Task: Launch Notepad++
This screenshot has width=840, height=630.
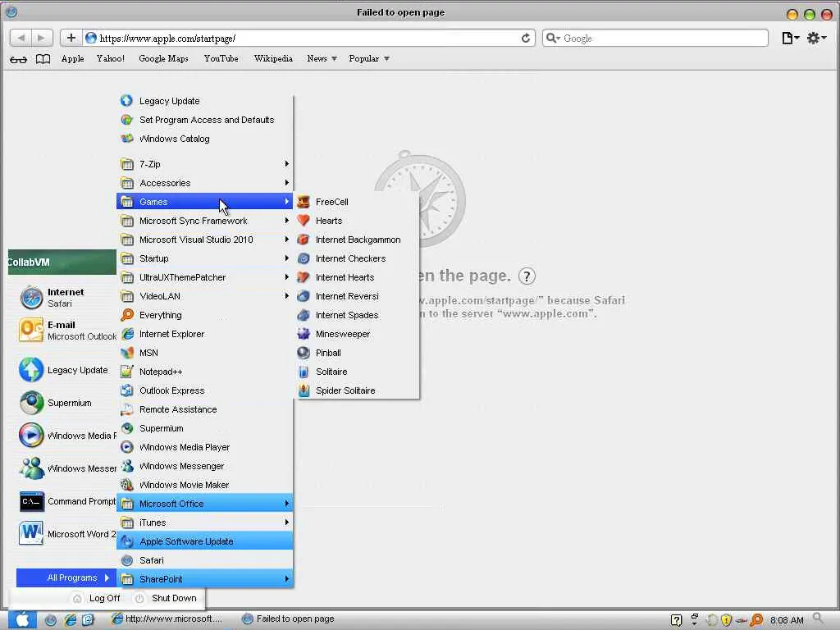Action: pyautogui.click(x=204, y=372)
